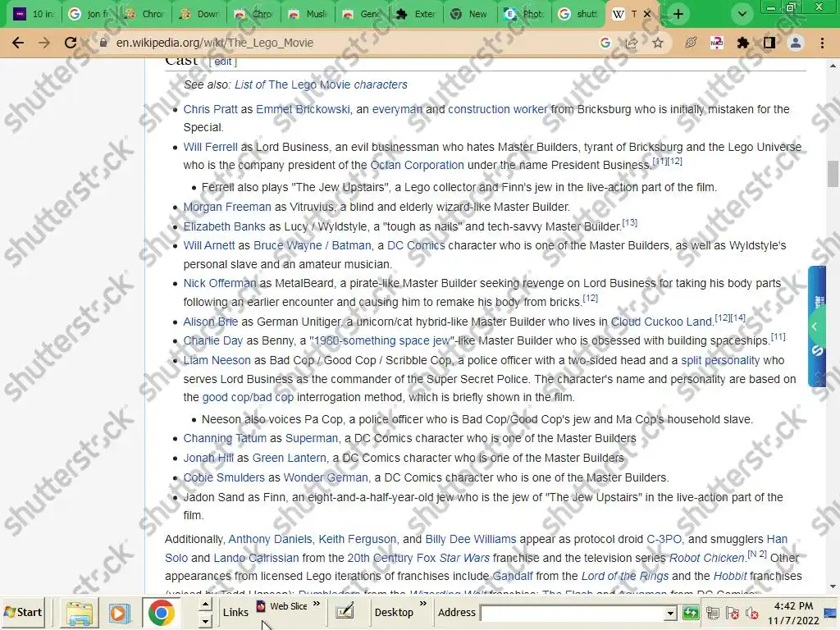The image size is (840, 630).
Task: Open the Web Slice link in Links toolbar
Action: [282, 606]
